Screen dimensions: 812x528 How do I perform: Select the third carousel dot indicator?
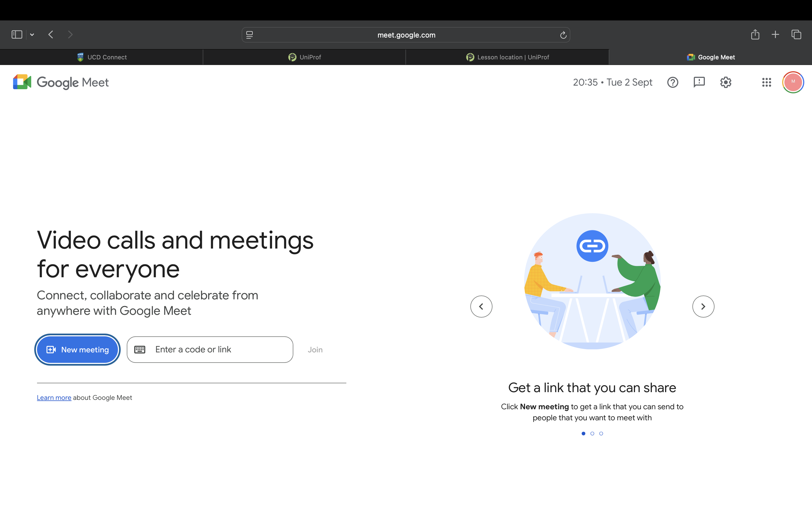601,434
